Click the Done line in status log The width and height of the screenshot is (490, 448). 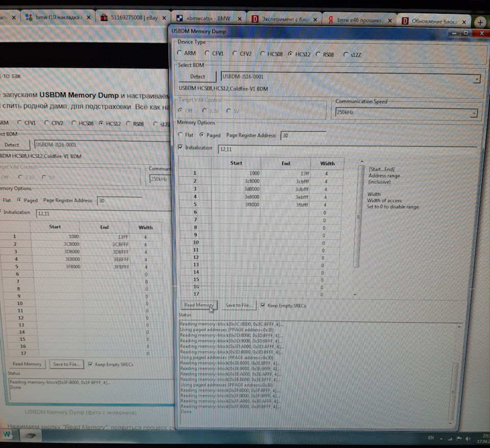(186, 412)
